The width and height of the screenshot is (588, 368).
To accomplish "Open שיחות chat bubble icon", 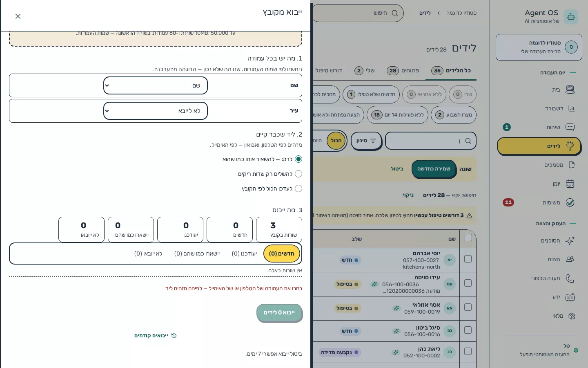I will pos(570,127).
